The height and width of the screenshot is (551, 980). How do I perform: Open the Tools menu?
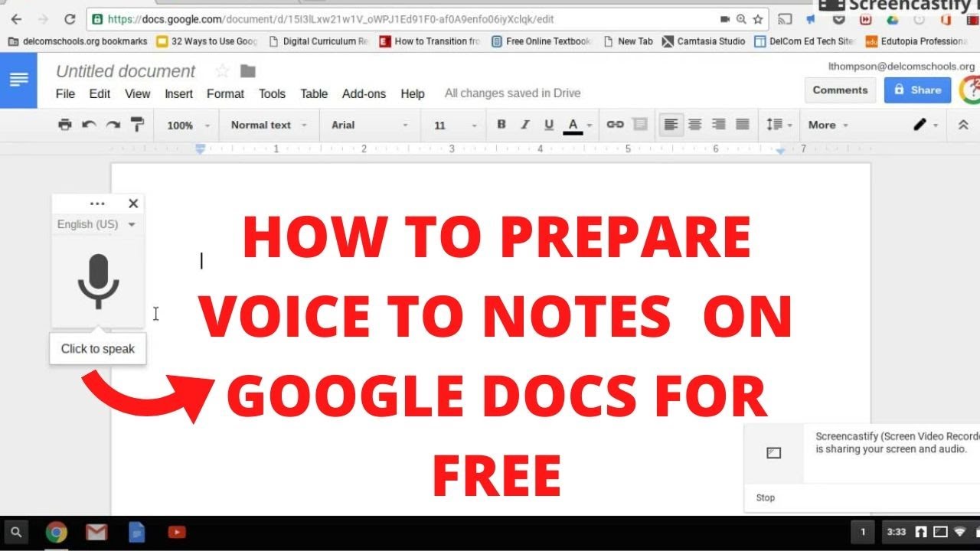272,93
